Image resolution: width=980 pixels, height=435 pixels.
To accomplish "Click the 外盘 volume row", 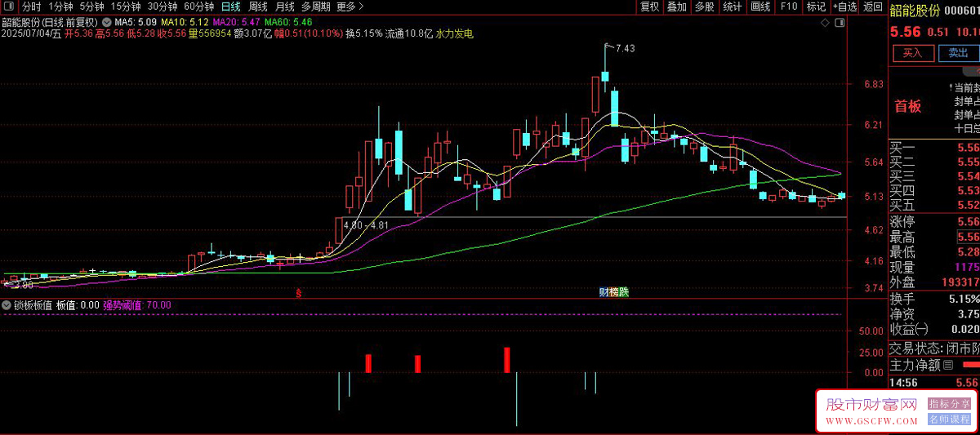I will (934, 282).
